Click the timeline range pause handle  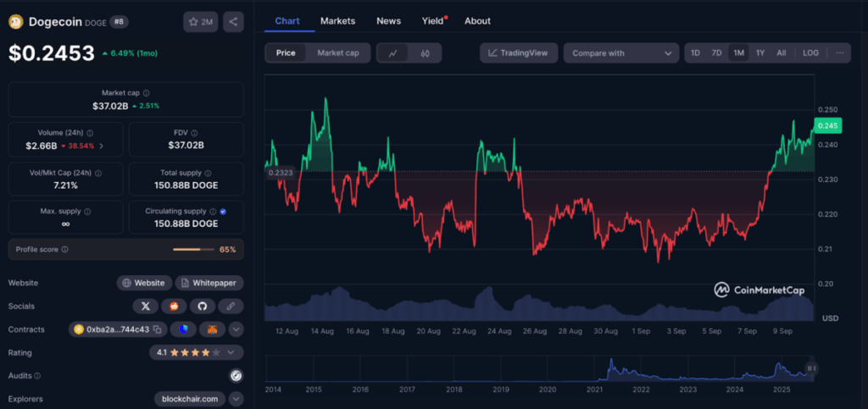pyautogui.click(x=811, y=368)
